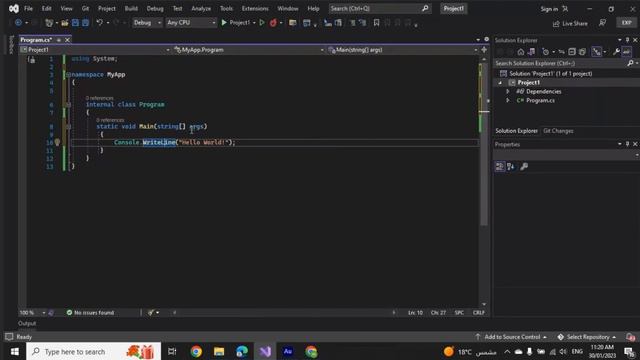Click the lightbulb quick actions icon
The width and height of the screenshot is (640, 360).
point(57,142)
